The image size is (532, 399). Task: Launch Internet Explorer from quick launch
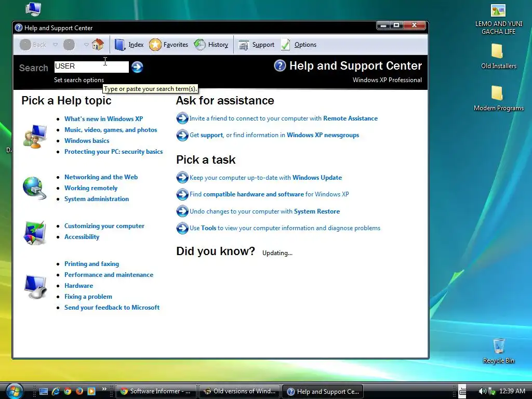[x=56, y=391]
